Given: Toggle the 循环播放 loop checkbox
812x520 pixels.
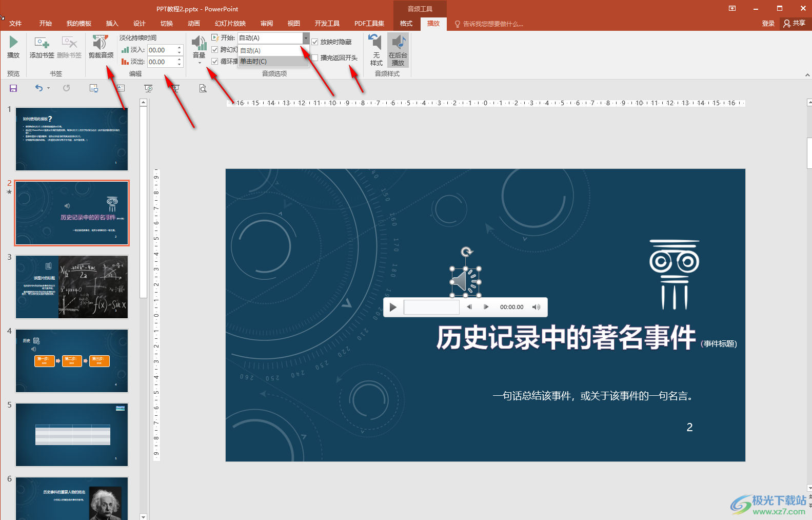Looking at the screenshot, I should click(215, 62).
